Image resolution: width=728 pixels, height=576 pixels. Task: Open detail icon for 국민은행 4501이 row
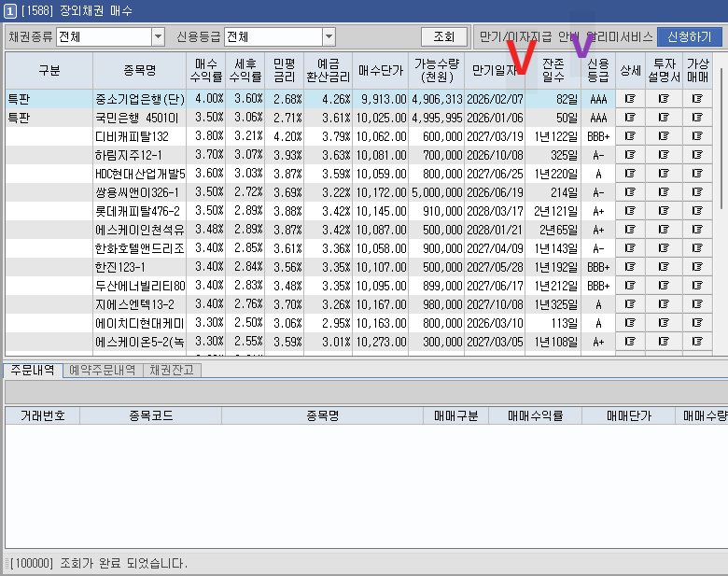[630, 118]
